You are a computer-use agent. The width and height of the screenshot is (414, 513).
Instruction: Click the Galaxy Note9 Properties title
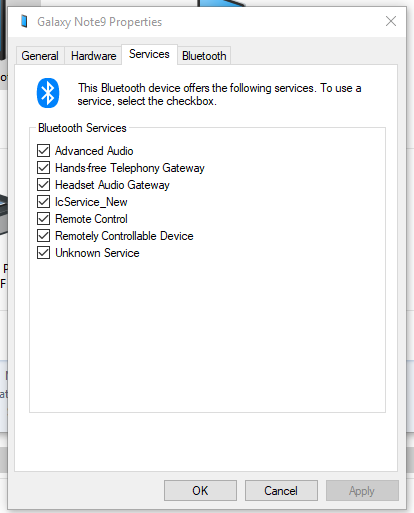99,22
